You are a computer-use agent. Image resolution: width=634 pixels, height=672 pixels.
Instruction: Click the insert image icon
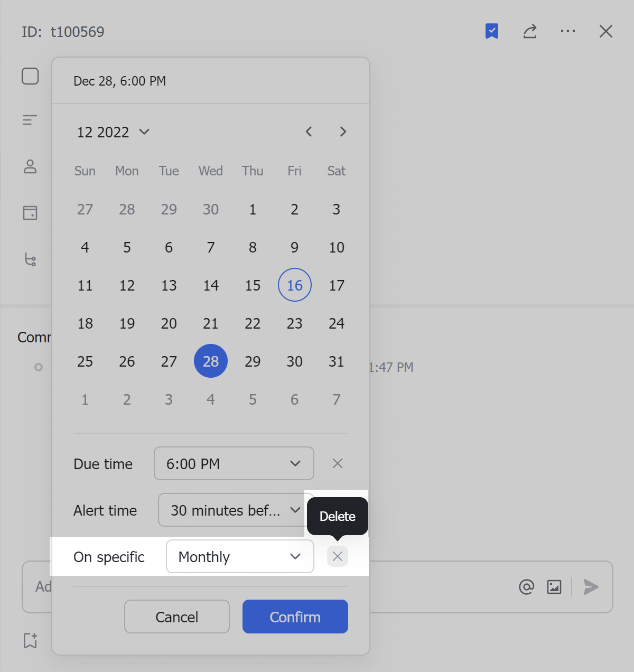tap(553, 586)
